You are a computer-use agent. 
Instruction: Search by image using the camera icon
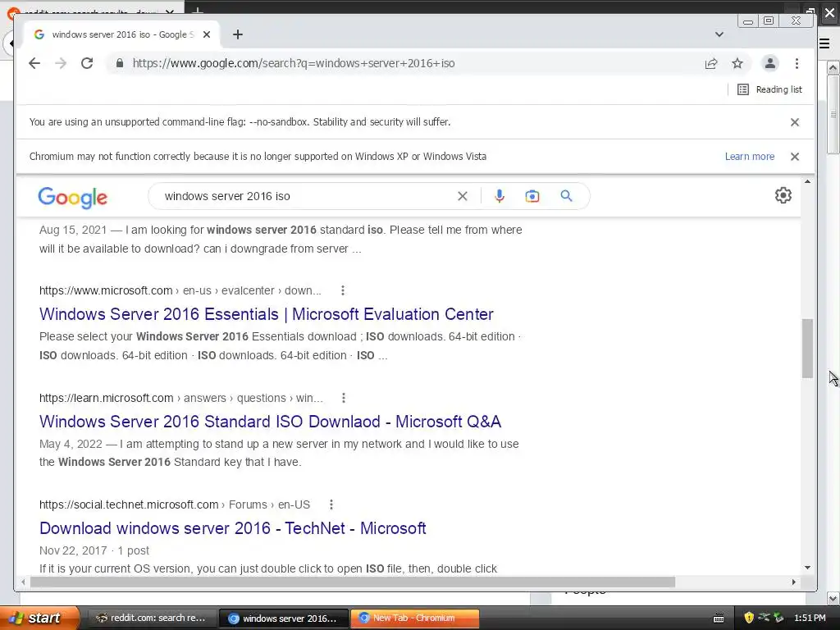pos(532,196)
